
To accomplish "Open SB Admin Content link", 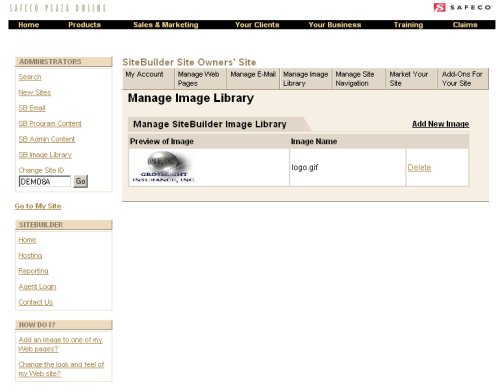I will (x=47, y=139).
